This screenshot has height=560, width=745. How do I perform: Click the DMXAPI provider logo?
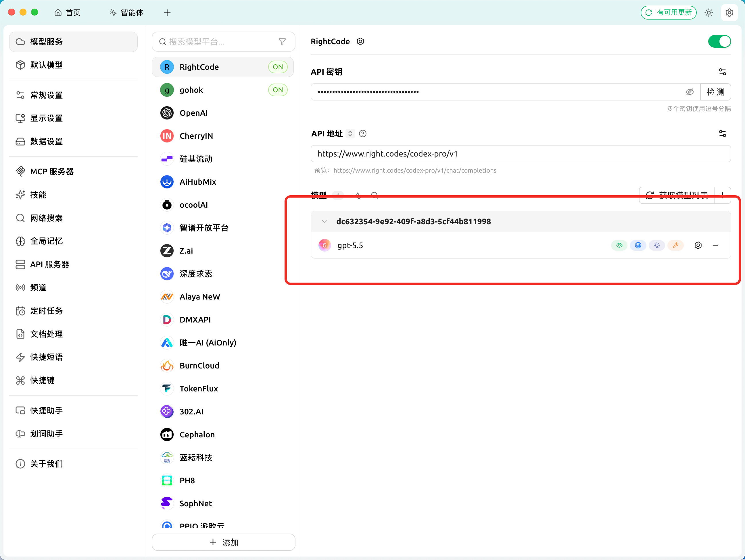[167, 320]
